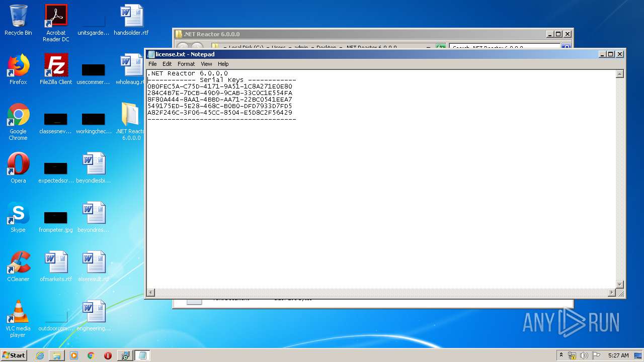Screen dimensions: 644x362
Task: Launch VLC media player shortcut
Action: tap(18, 319)
